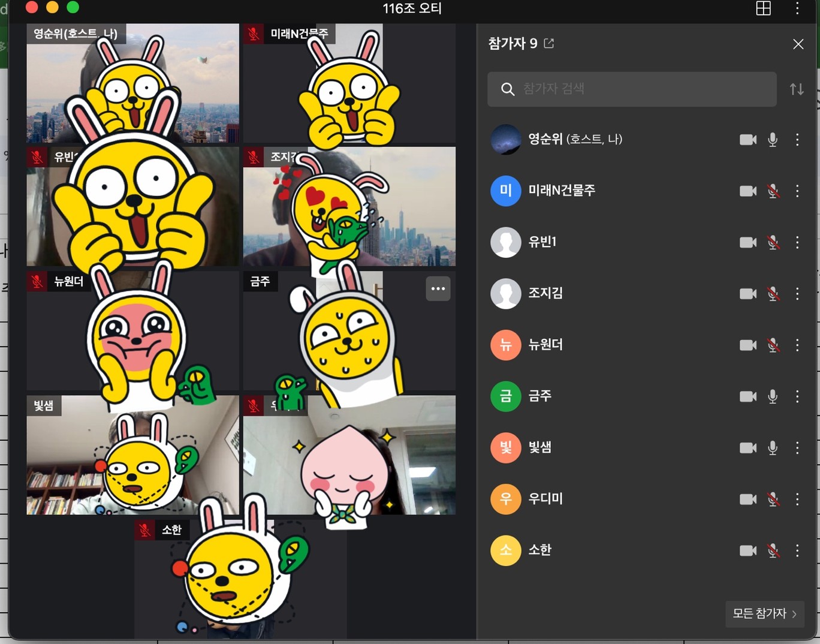Open more options for 우디미
This screenshot has width=820, height=644.
(797, 499)
